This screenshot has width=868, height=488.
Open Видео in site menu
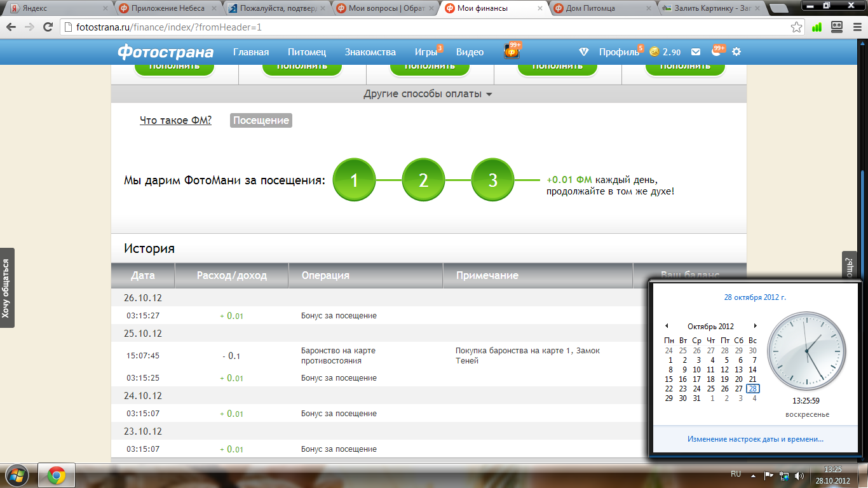pos(470,52)
